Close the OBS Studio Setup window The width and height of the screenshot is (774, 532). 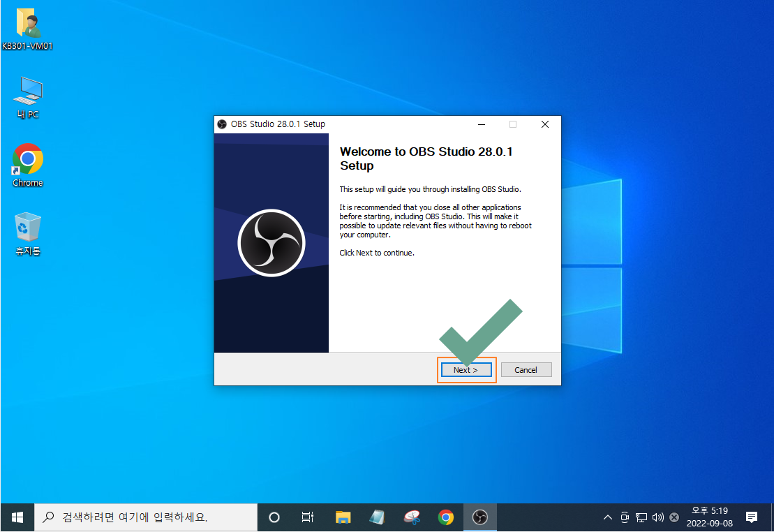[545, 124]
